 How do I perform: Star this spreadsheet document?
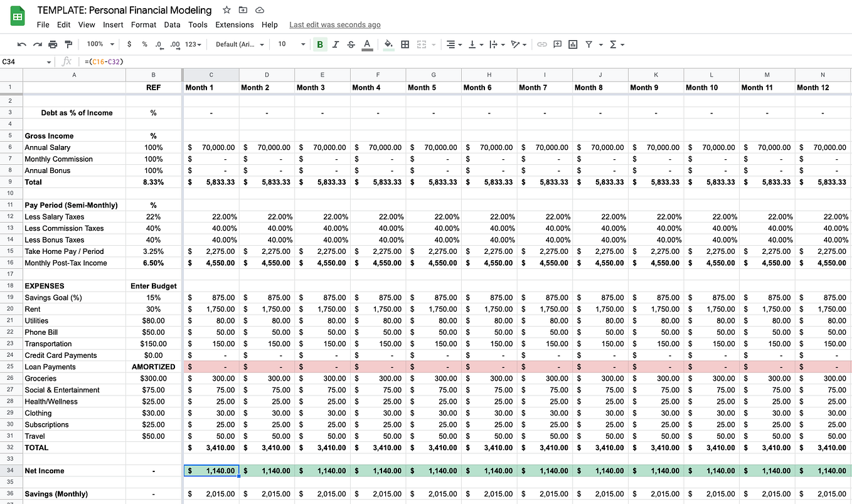(x=226, y=10)
